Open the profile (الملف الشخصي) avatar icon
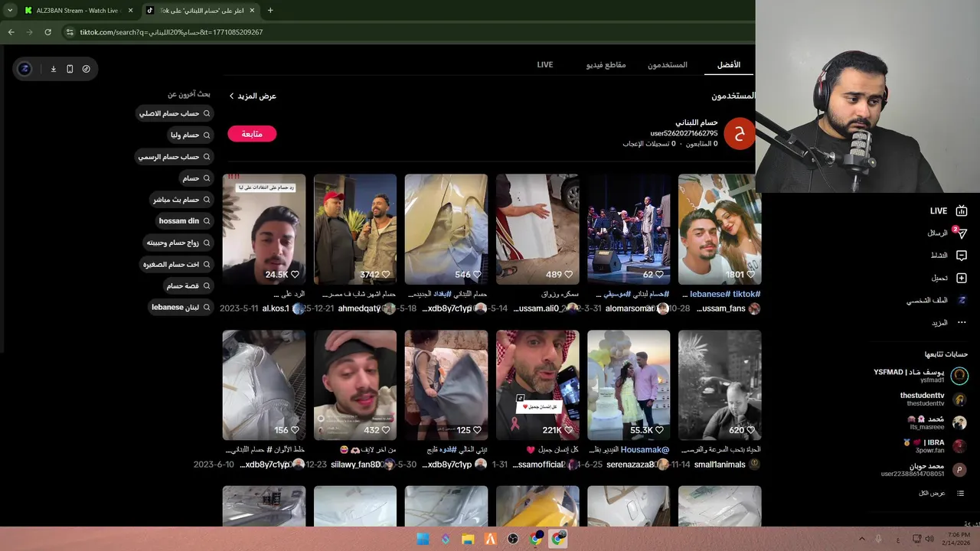 [x=962, y=300]
